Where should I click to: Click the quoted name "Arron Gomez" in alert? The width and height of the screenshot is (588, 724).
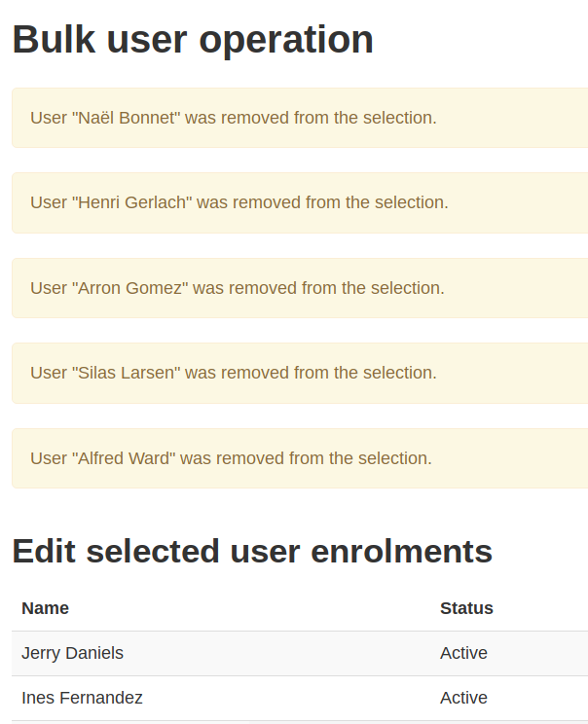[x=130, y=288]
